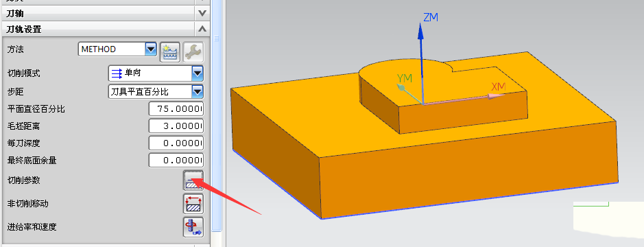Open the 切削参数 cutting parameters dialog
The height and width of the screenshot is (247, 644).
193,180
